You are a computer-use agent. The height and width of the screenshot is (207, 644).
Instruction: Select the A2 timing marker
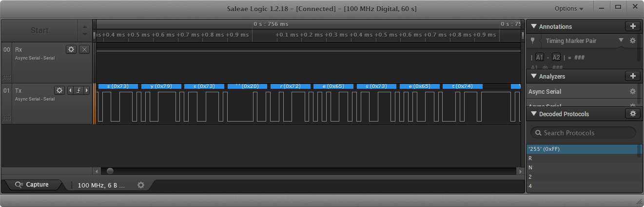(x=556, y=57)
